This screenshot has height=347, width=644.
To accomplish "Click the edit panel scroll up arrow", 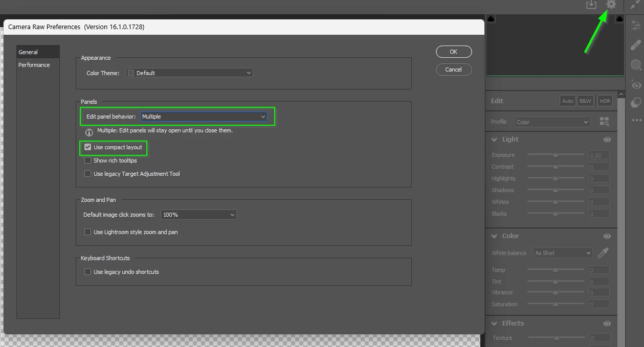I will tap(621, 95).
